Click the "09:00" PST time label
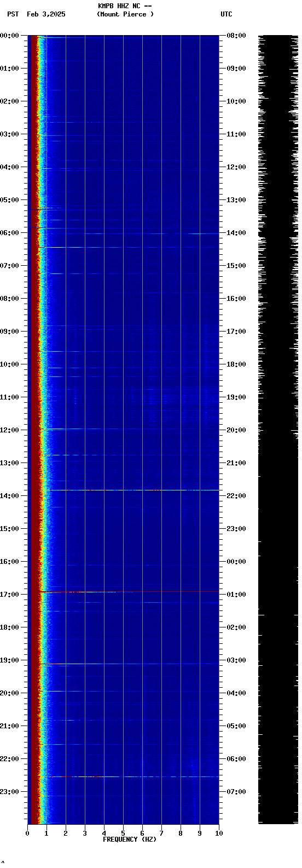 (9, 332)
